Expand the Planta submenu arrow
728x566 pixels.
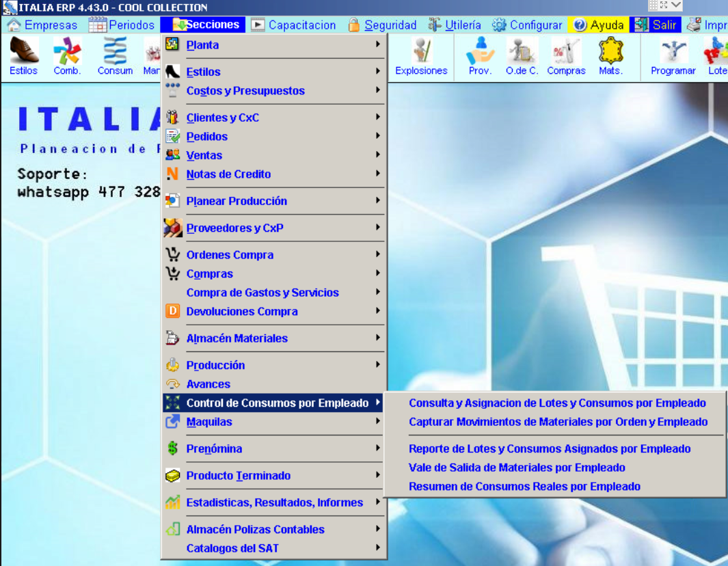[378, 44]
